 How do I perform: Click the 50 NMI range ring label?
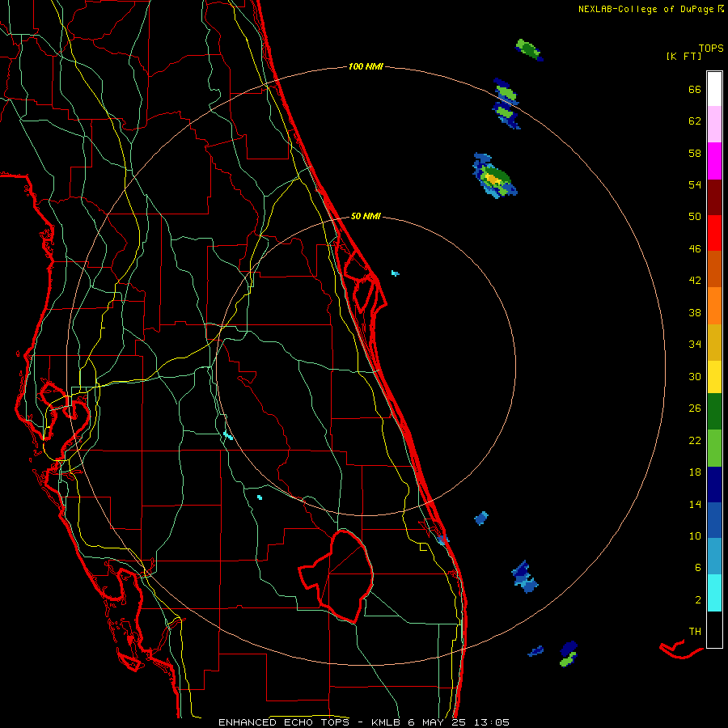point(366,216)
